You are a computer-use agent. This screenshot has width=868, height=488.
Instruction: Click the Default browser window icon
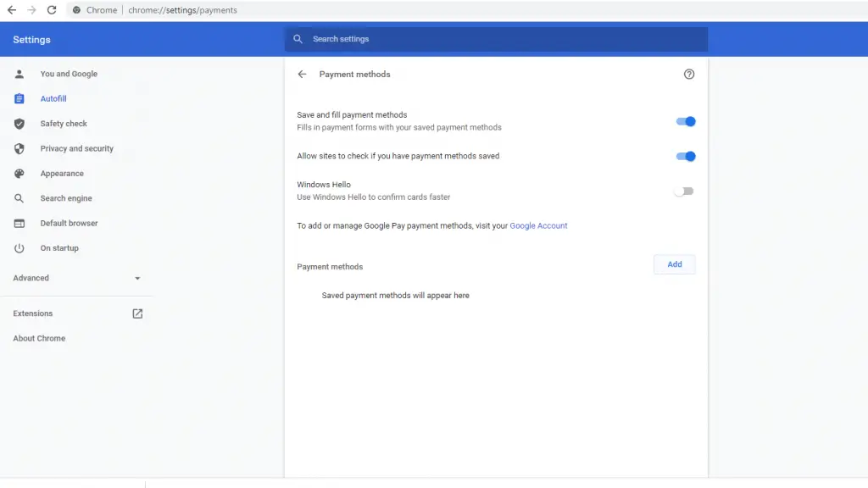[19, 223]
